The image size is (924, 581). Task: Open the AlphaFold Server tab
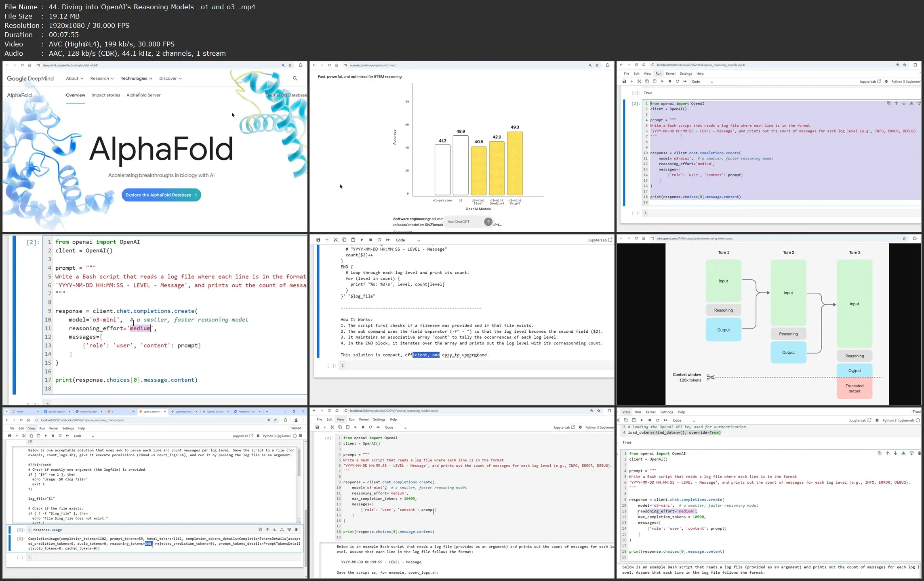click(143, 95)
